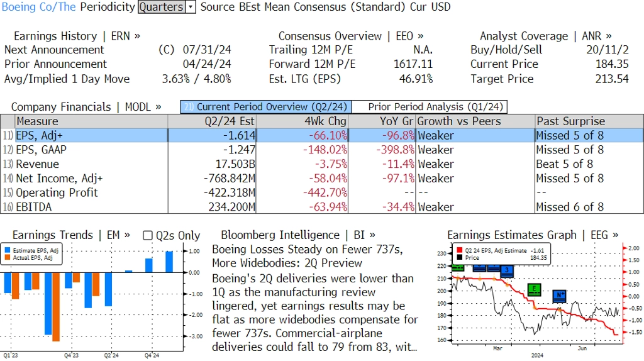Image resolution: width=644 pixels, height=361 pixels.
Task: Click the green E event flag on graph
Action: 534,289
